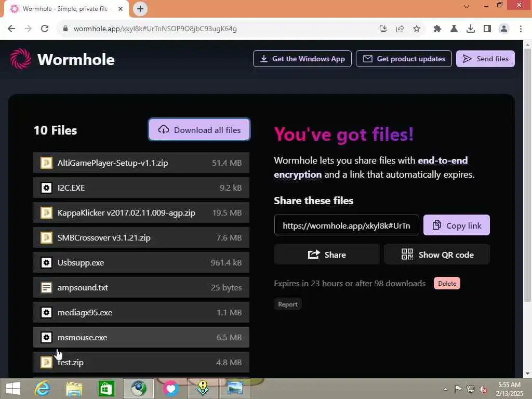Screen dimensions: 532x399
Task: Open the browser three-dot menu
Action: pyautogui.click(x=521, y=29)
